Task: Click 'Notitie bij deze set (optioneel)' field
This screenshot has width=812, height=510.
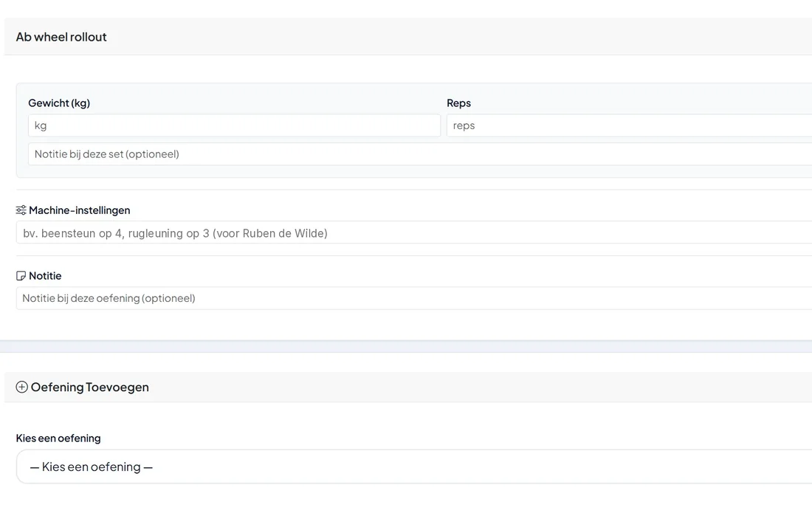Action: pos(420,154)
